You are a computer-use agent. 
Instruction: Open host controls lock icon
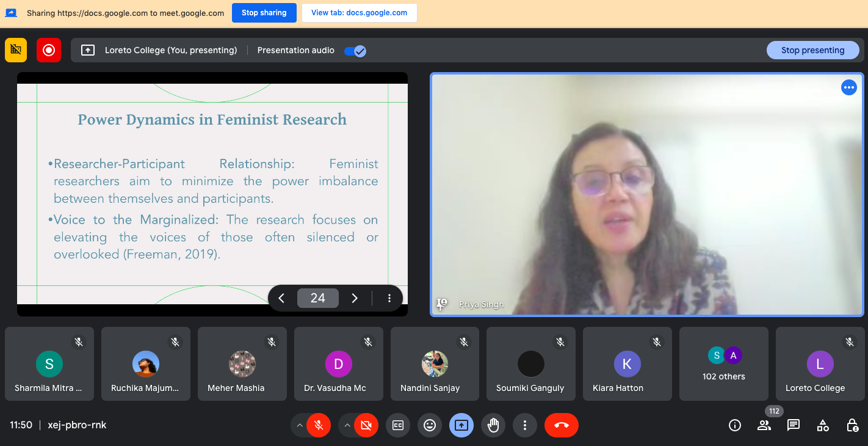tap(852, 425)
